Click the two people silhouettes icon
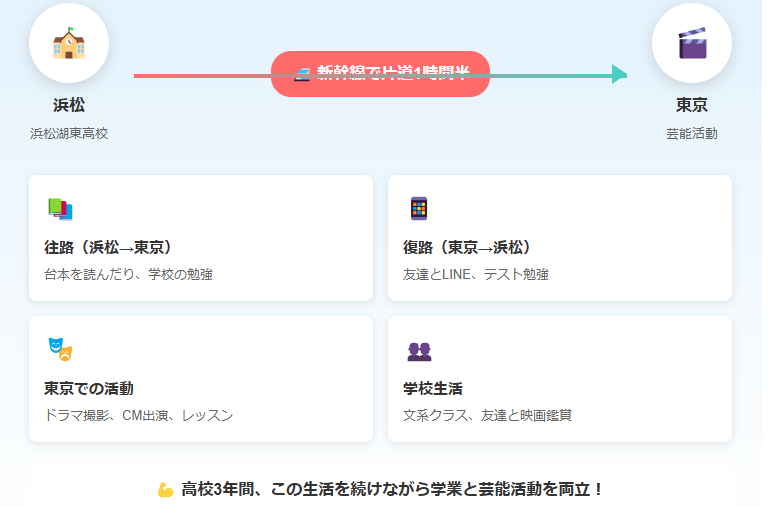The image size is (784, 507). click(418, 351)
